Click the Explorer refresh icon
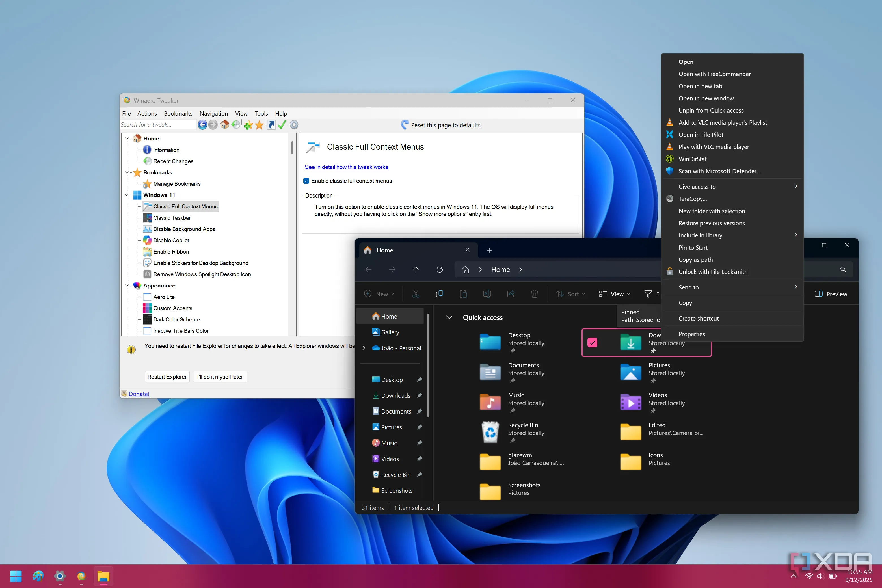Screen dimensions: 882x588 pos(440,270)
